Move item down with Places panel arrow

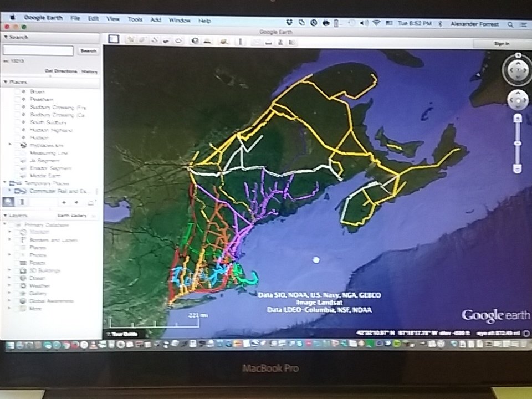(76, 203)
